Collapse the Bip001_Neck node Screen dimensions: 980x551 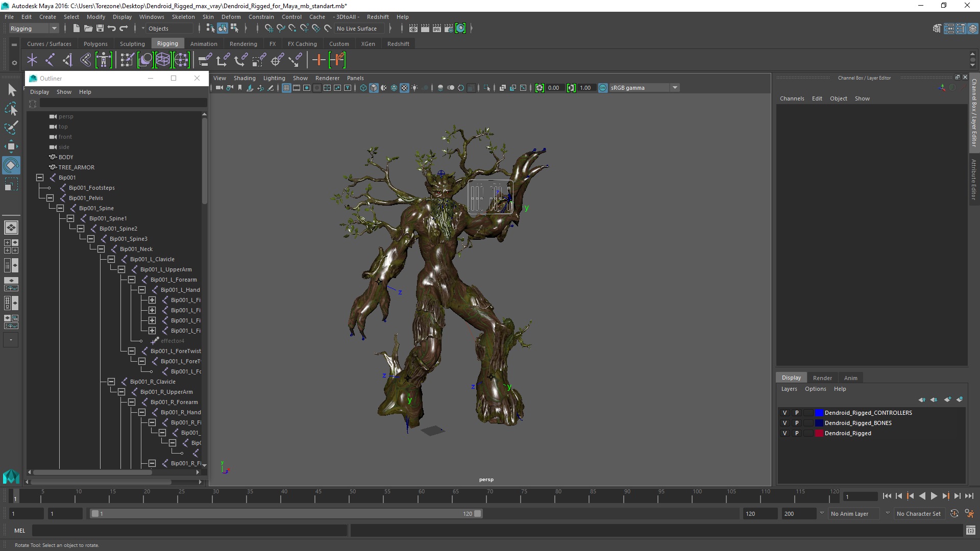[101, 249]
